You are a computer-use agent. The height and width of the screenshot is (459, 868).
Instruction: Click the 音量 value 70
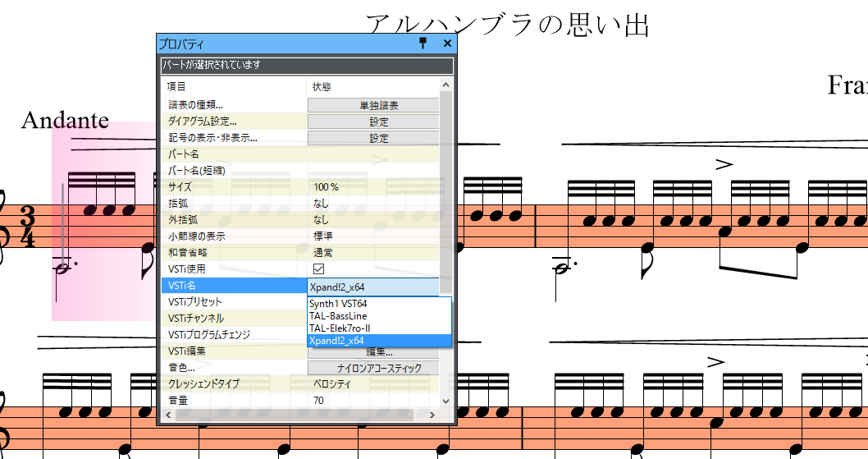[x=318, y=400]
